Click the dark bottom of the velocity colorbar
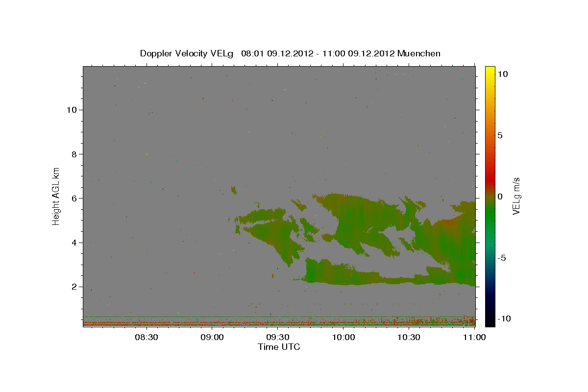The width and height of the screenshot is (588, 392). (490, 318)
